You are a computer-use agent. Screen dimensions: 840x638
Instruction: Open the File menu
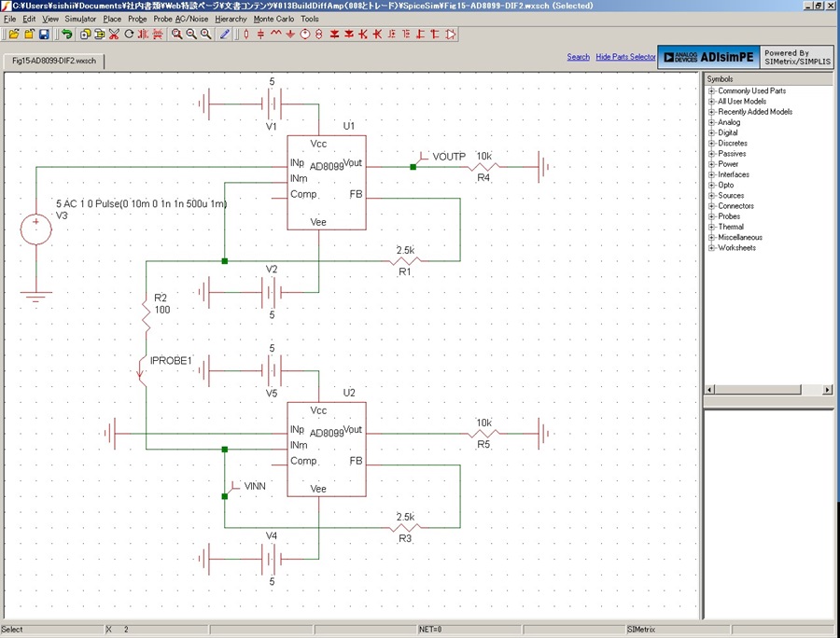click(x=9, y=19)
